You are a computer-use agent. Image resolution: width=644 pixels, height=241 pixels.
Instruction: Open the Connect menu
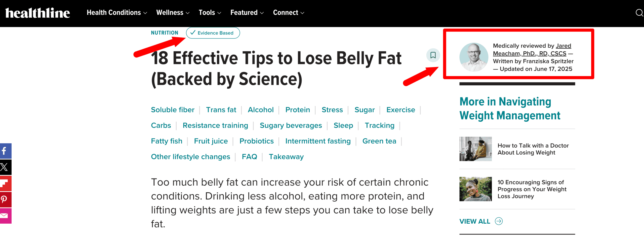coord(289,13)
